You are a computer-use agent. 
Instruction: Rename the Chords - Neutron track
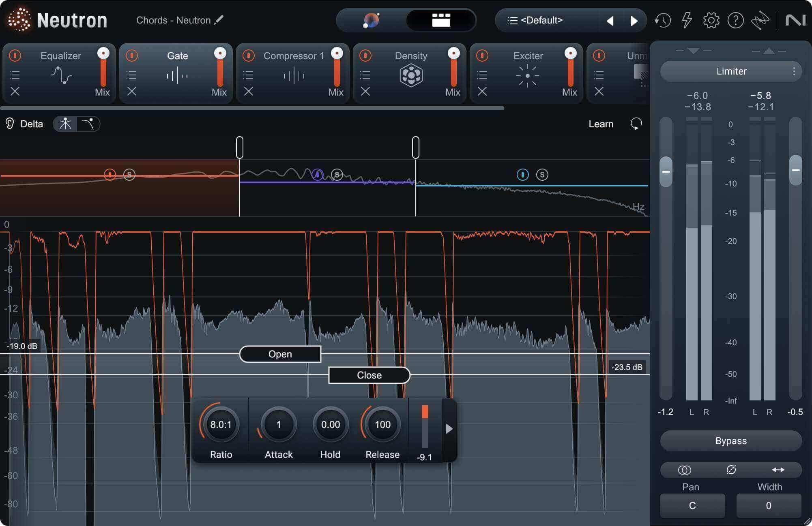[x=219, y=20]
